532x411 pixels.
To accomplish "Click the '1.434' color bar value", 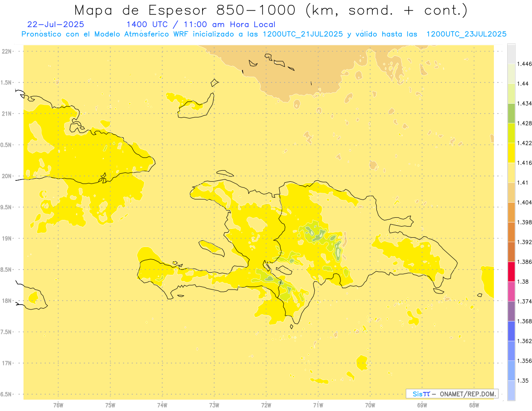I will tap(524, 103).
